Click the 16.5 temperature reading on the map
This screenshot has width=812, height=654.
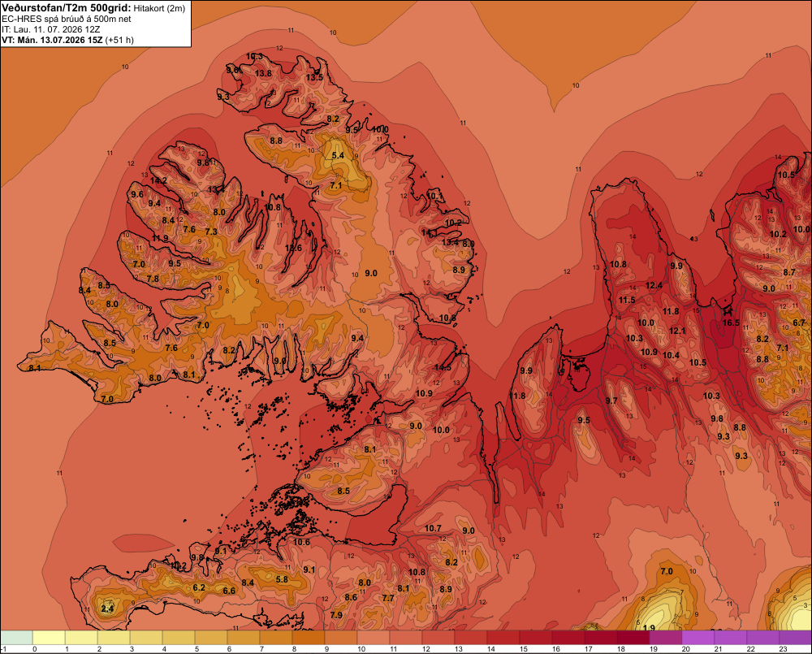731,323
